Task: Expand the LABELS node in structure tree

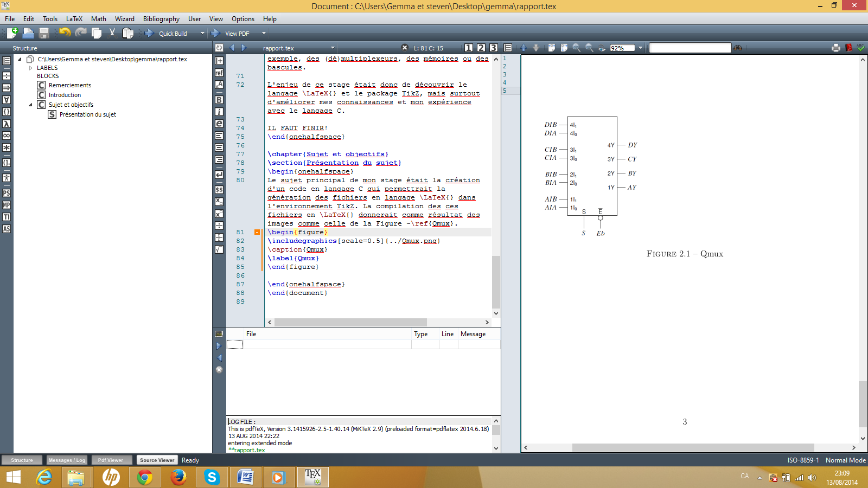Action: tap(31, 68)
